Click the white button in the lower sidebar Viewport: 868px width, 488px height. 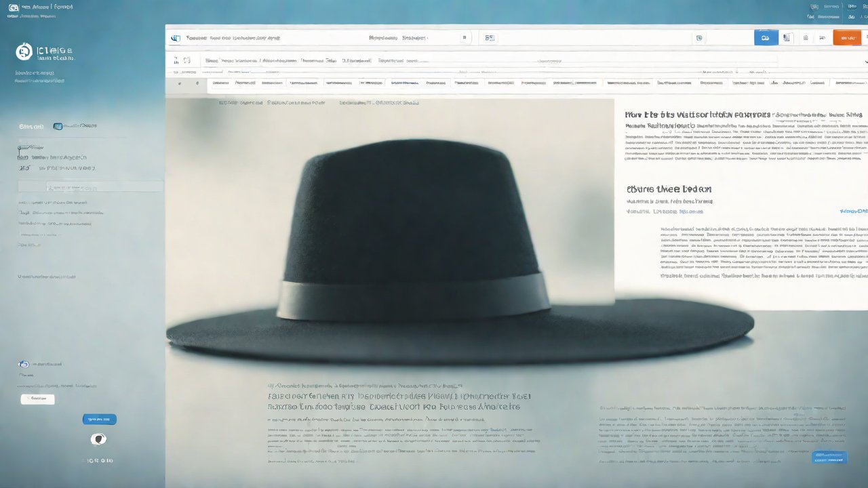pyautogui.click(x=37, y=399)
